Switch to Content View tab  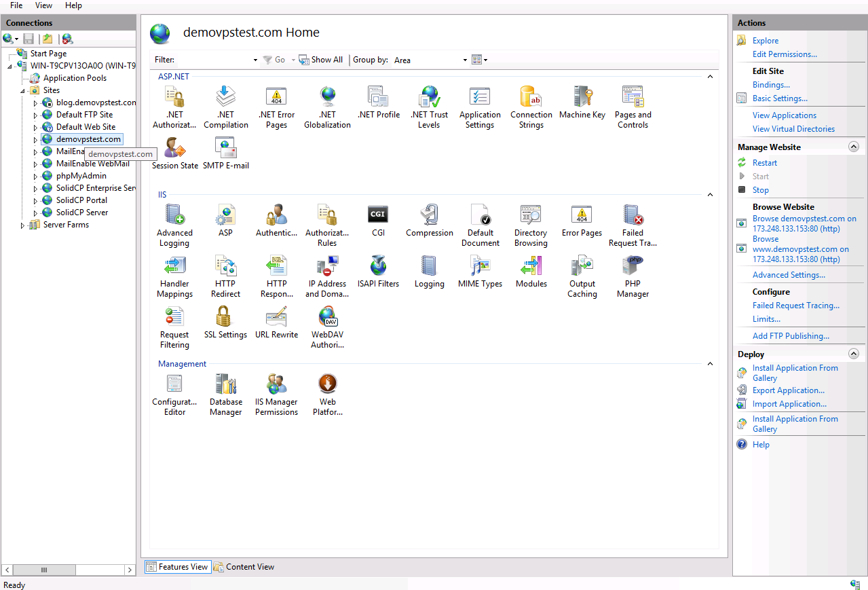click(x=244, y=567)
